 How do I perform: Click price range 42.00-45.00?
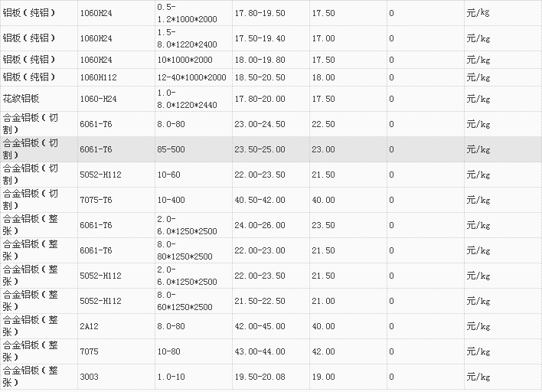[x=260, y=326]
